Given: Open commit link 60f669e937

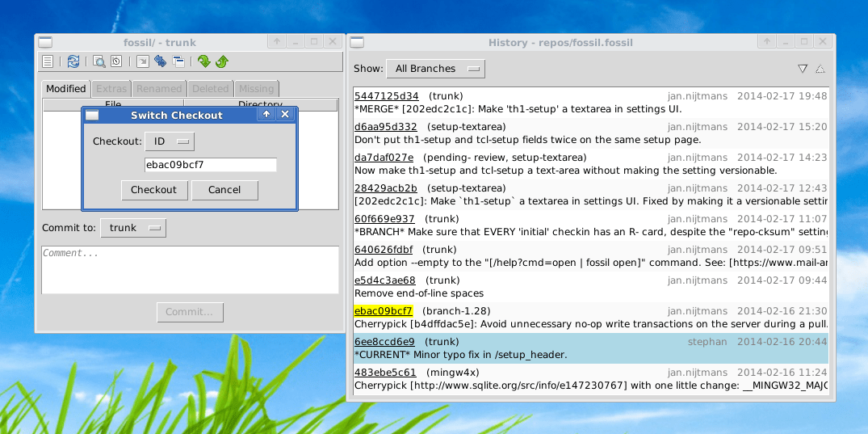Looking at the screenshot, I should click(x=384, y=219).
